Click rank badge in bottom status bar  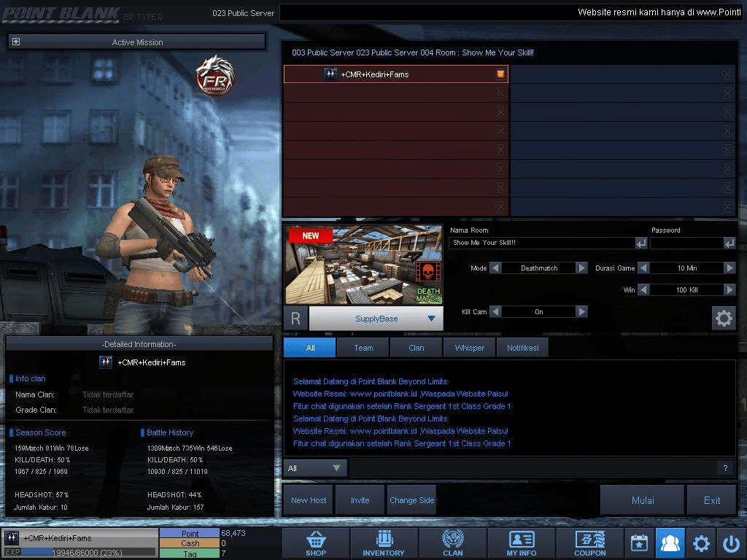coord(12,537)
